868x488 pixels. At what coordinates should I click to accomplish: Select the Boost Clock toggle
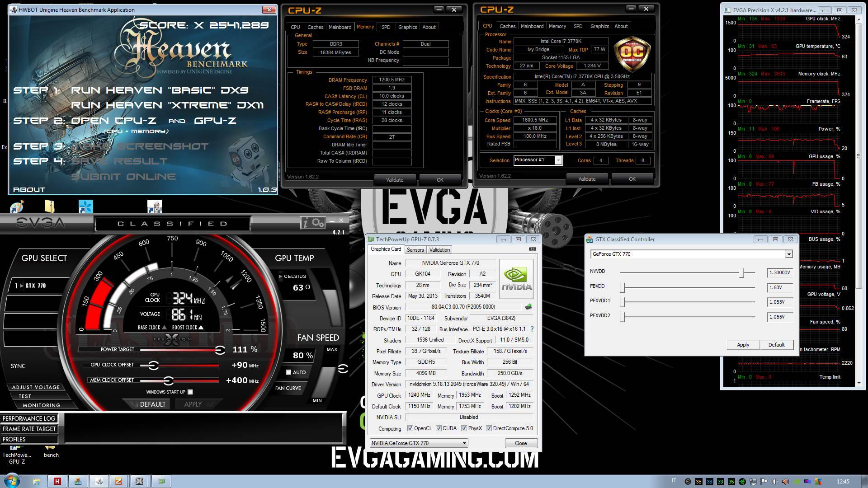[x=188, y=328]
